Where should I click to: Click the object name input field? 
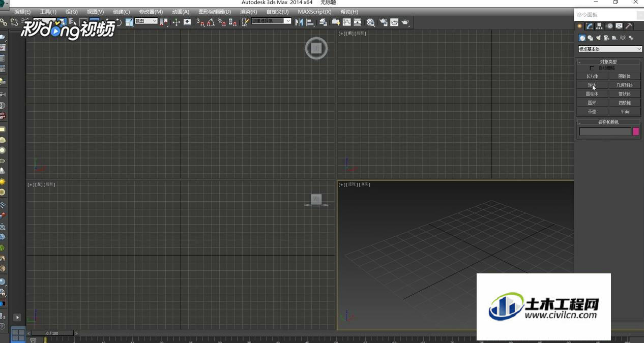click(x=605, y=132)
